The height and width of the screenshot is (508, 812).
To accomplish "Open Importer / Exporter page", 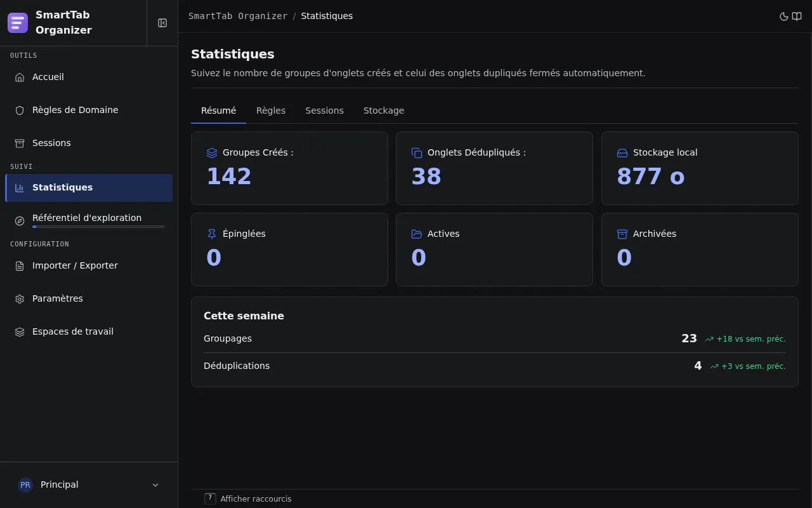I will coord(89,265).
